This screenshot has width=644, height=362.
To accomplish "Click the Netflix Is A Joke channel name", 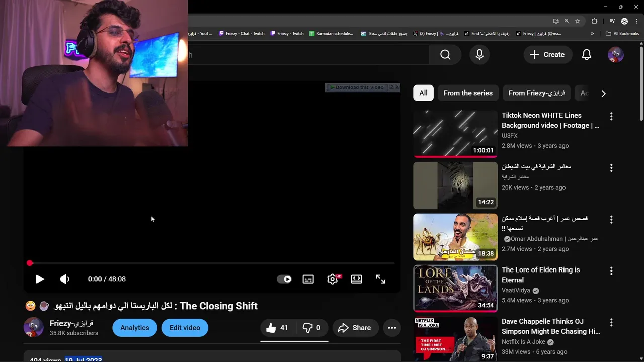I will pyautogui.click(x=524, y=342).
